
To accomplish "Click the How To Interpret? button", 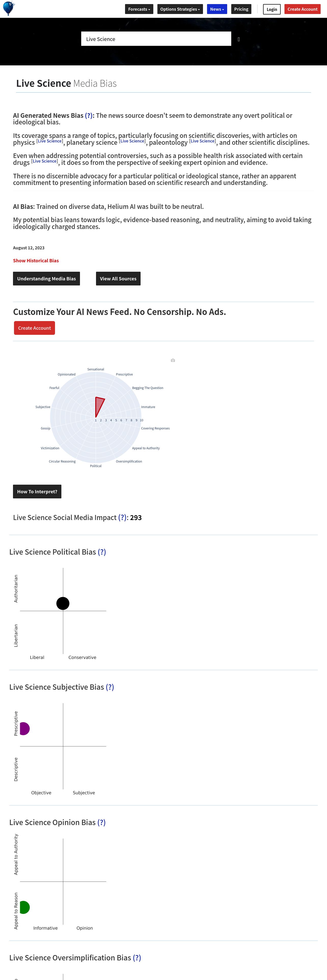I will tap(37, 492).
